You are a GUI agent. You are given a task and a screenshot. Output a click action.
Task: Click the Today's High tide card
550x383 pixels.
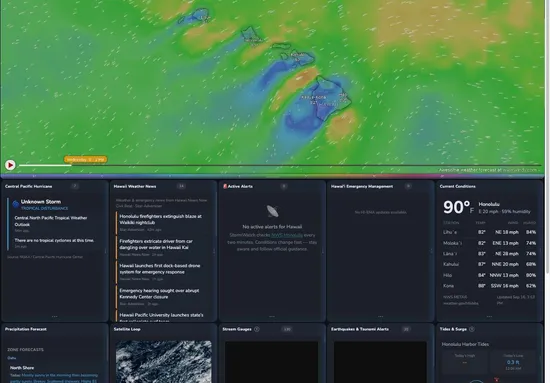click(464, 362)
